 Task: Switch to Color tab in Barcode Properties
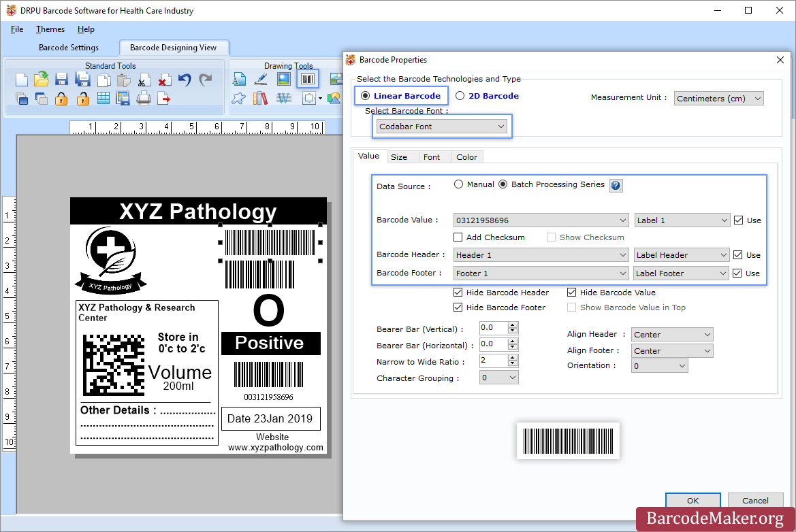point(466,157)
